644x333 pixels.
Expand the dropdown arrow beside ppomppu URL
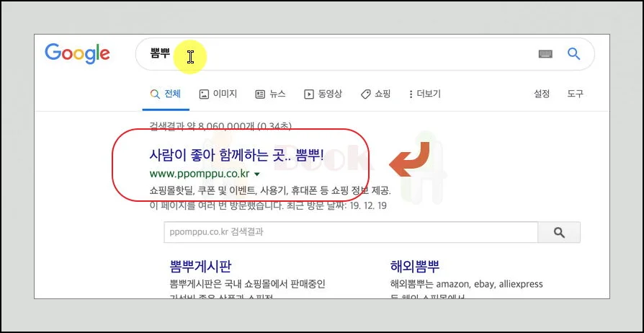(x=257, y=174)
